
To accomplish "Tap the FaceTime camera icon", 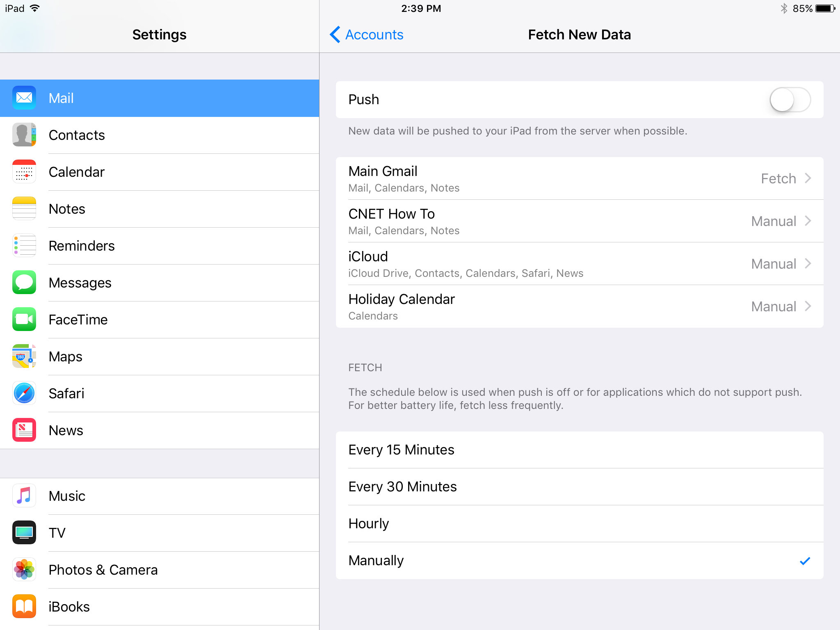I will 24,320.
